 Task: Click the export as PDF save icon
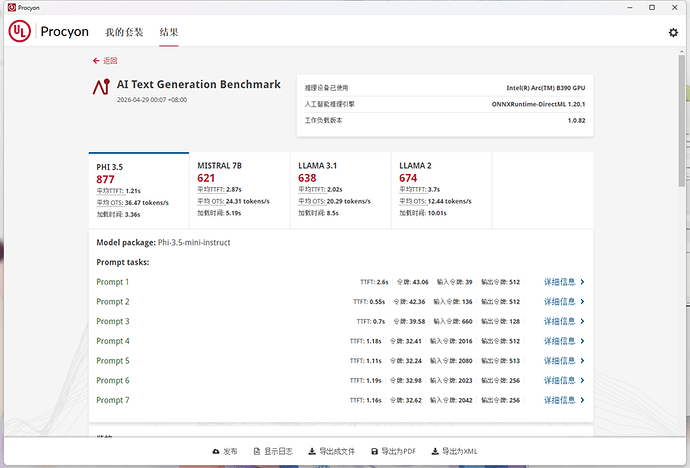[374, 451]
